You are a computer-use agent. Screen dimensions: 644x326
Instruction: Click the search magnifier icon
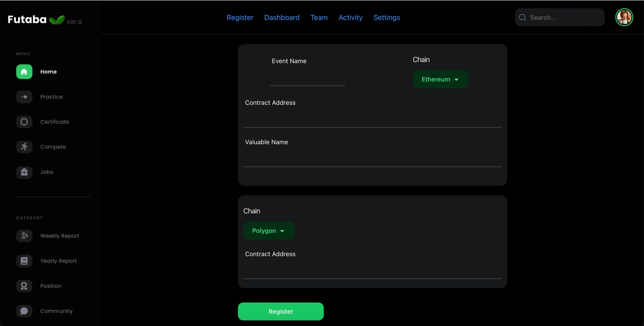[x=522, y=17]
